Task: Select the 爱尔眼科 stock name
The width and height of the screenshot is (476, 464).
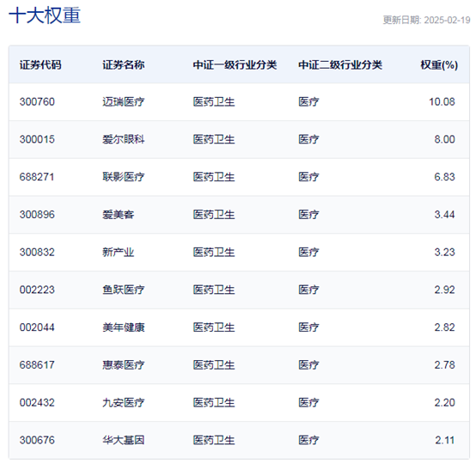Action: point(123,139)
